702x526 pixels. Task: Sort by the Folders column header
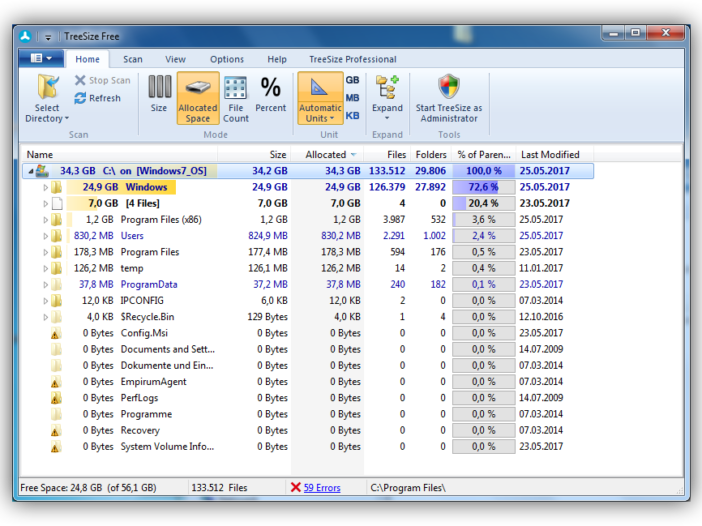tap(431, 155)
